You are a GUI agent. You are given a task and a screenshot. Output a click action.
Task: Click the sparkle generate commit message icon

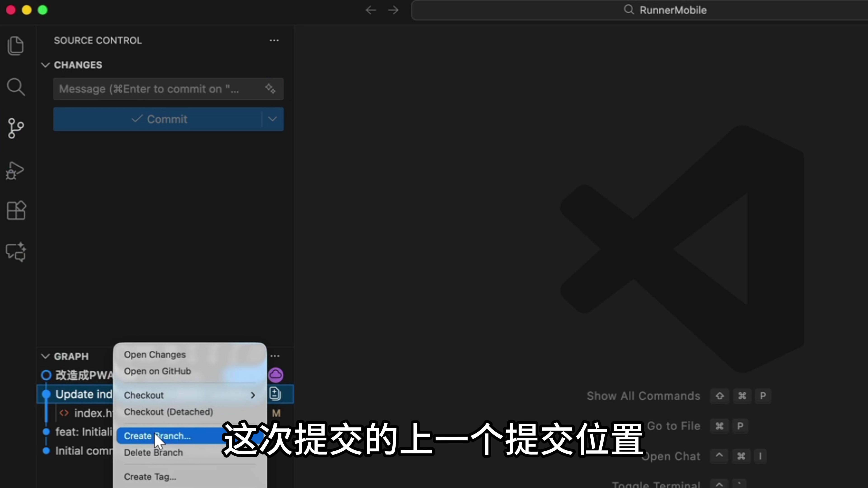[270, 89]
